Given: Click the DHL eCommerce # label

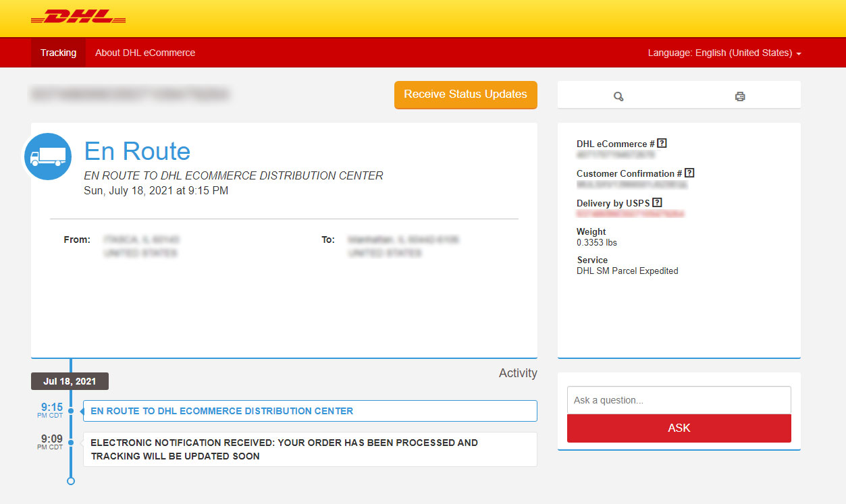Looking at the screenshot, I should pos(616,144).
